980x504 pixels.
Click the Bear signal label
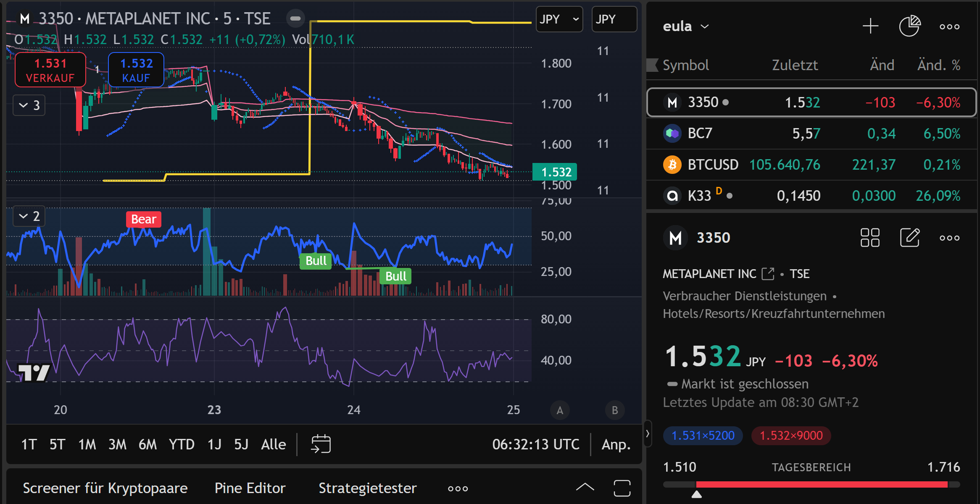point(144,219)
